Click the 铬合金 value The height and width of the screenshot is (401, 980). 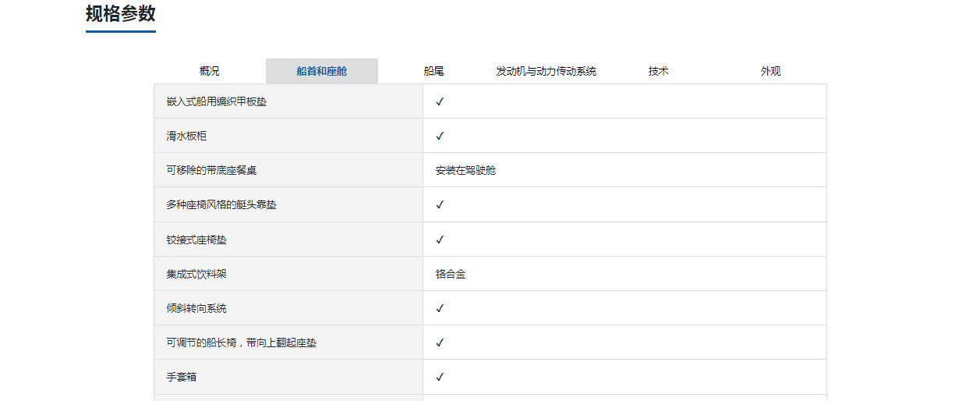click(451, 274)
